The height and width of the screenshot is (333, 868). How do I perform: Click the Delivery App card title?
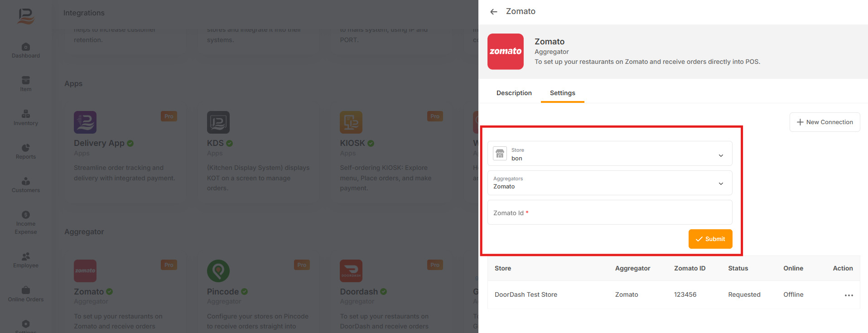tap(99, 143)
